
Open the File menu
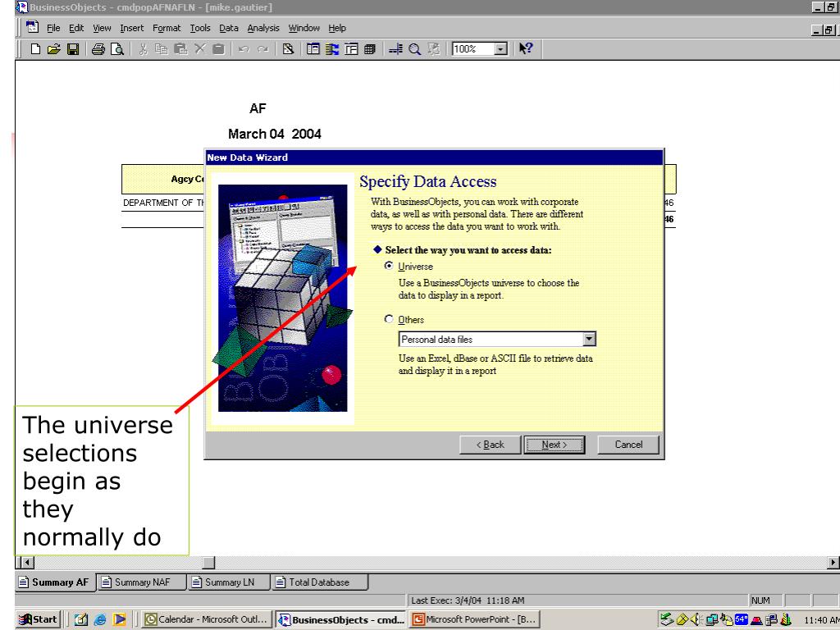point(53,28)
